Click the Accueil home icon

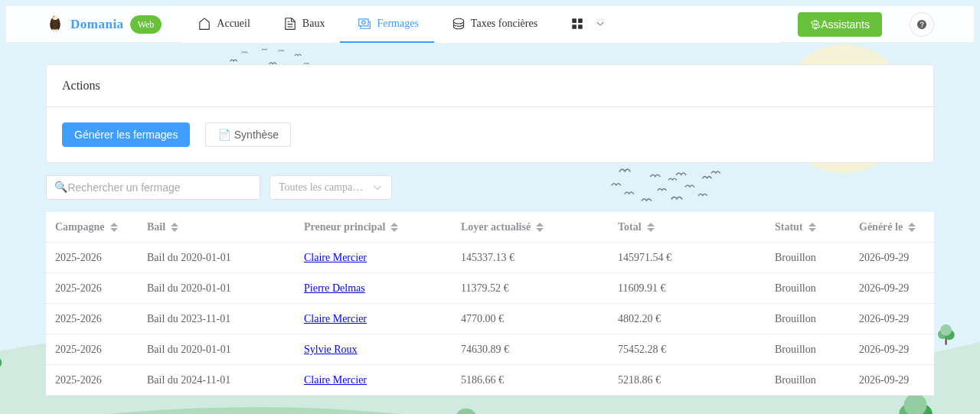click(204, 24)
